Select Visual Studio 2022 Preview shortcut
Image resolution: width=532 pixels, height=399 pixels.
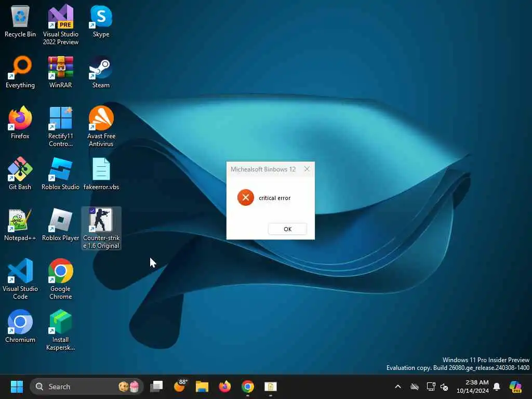tap(60, 24)
